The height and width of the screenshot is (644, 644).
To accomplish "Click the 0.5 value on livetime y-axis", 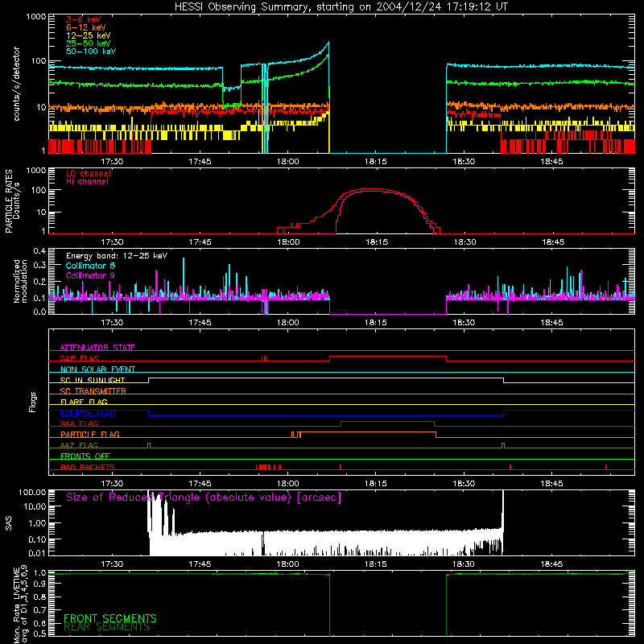I will [x=39, y=634].
